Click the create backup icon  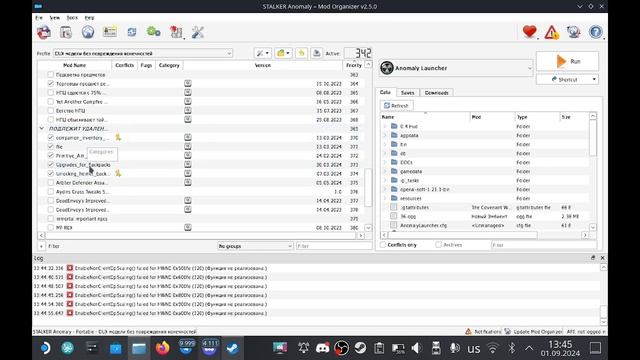(316, 53)
